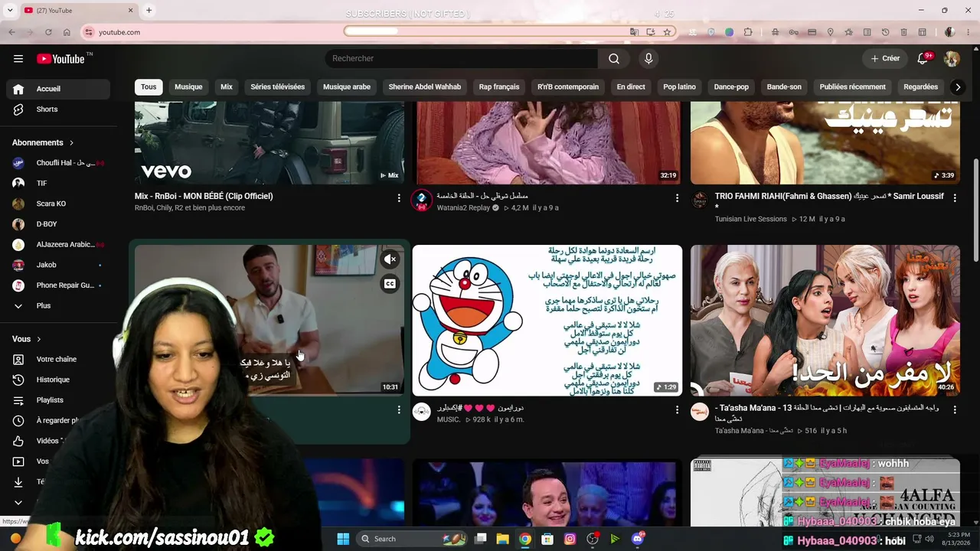Open the Watania2 Replay channel avatar
The image size is (980, 551).
(x=422, y=201)
